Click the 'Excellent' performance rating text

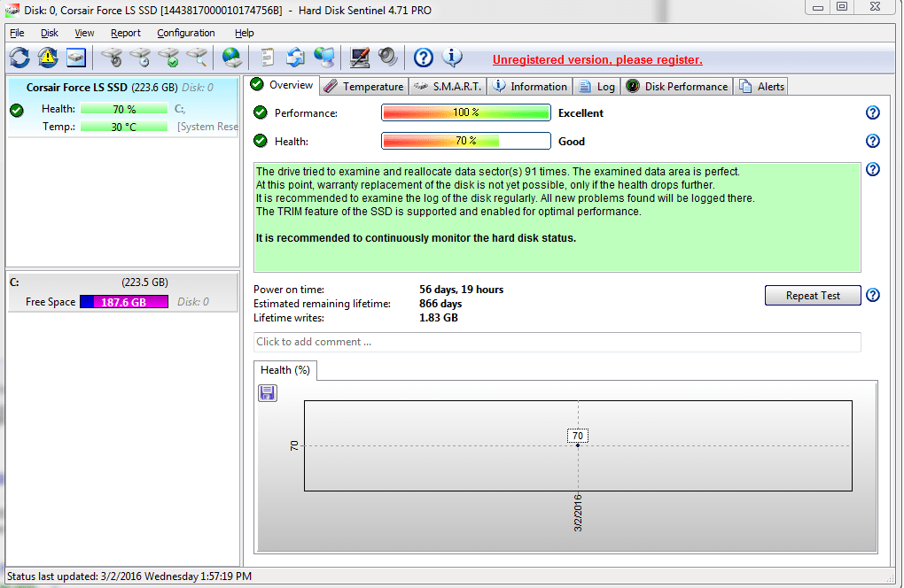[581, 113]
